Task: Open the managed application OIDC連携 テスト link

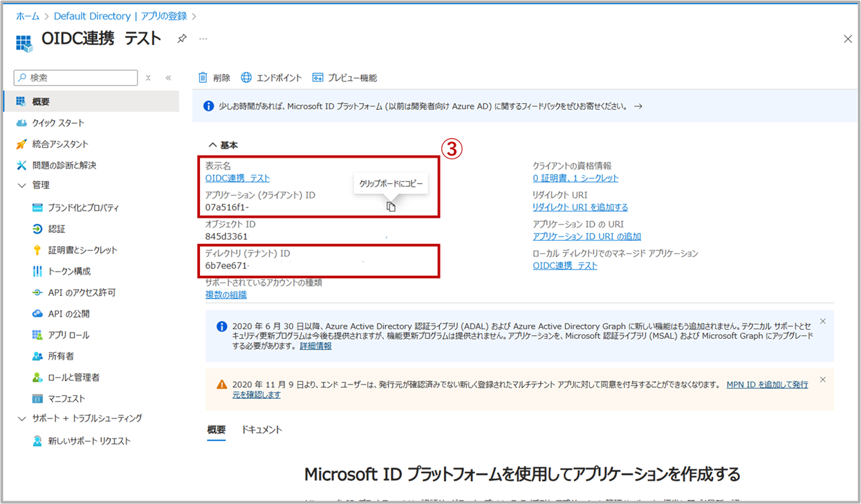Action: click(564, 265)
